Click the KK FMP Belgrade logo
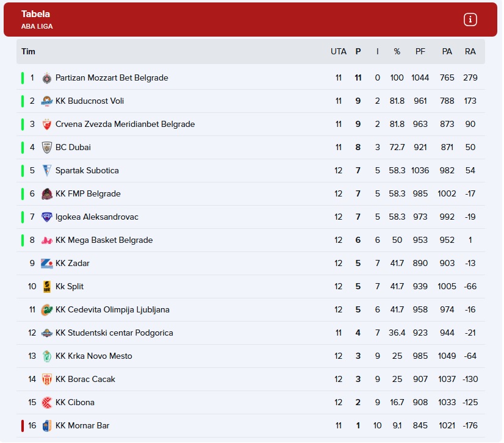Screen dimensions: 504x443 [x=47, y=194]
